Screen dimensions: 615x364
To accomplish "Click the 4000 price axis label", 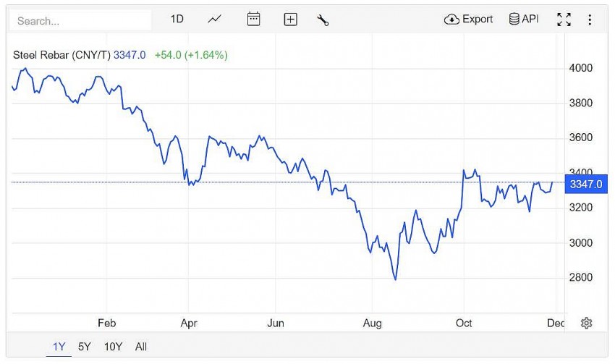I will pyautogui.click(x=581, y=68).
